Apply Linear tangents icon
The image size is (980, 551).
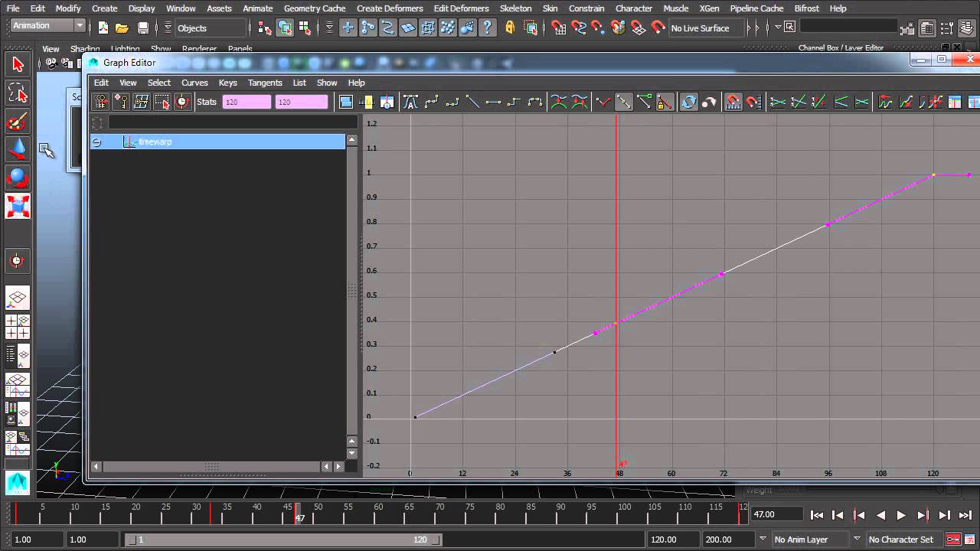click(473, 102)
